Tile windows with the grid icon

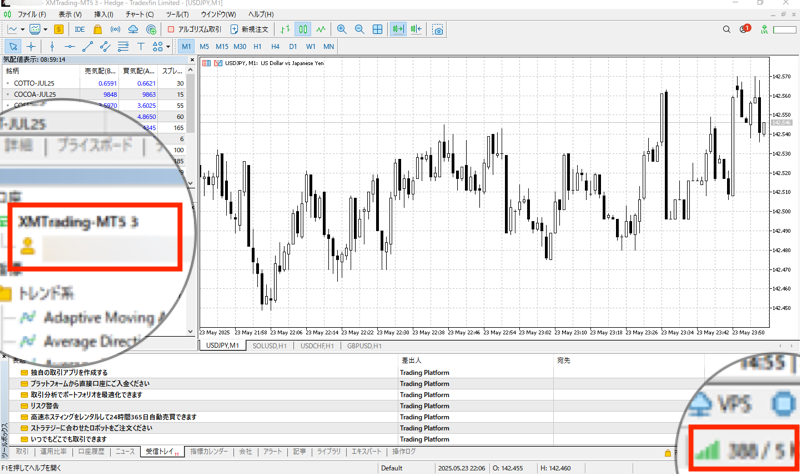[378, 30]
